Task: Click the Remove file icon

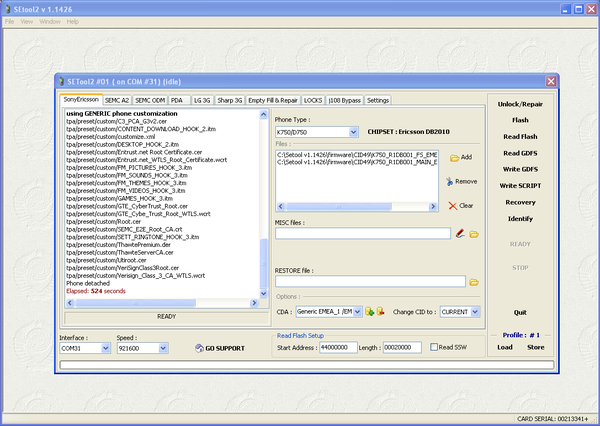Action: (x=449, y=181)
